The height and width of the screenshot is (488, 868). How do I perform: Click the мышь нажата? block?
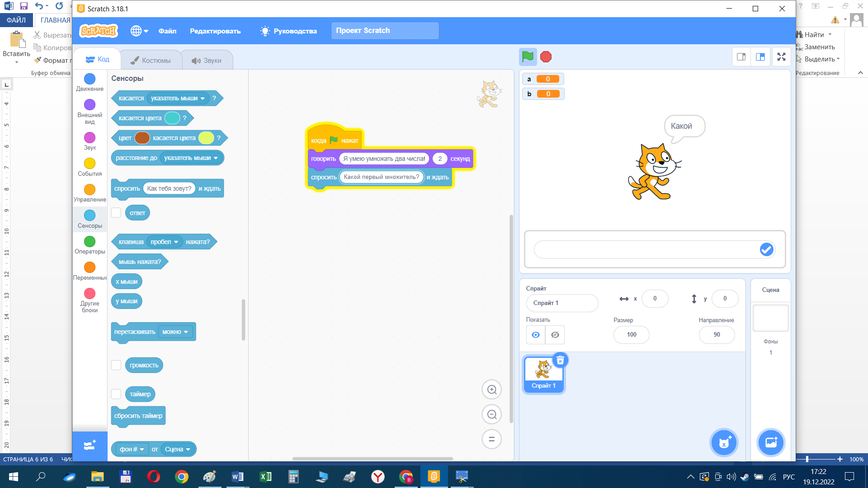pos(139,262)
